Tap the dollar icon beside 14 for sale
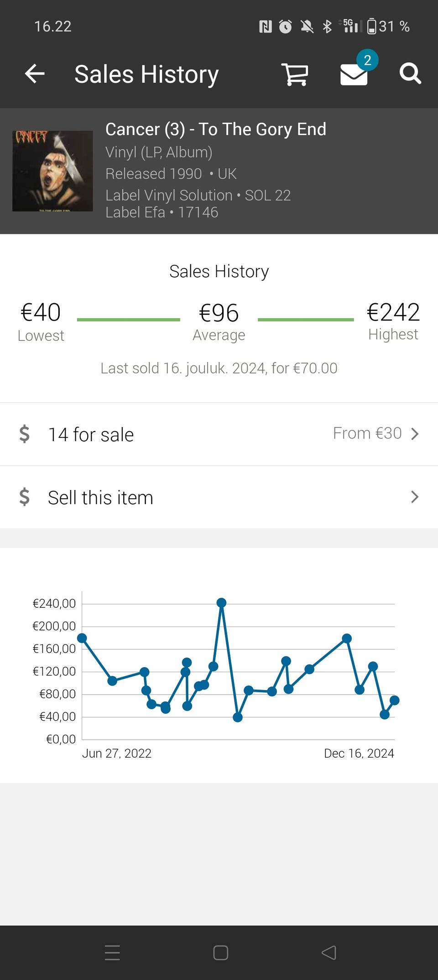 click(x=25, y=434)
